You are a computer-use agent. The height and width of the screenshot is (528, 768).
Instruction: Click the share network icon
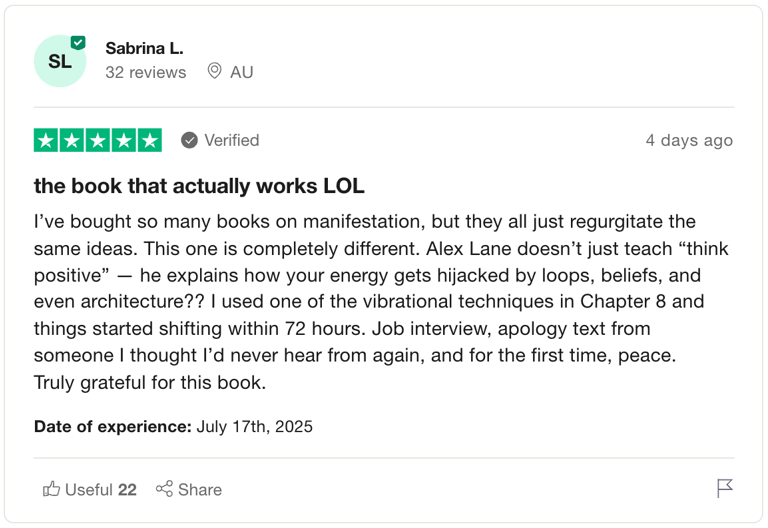[x=164, y=489]
